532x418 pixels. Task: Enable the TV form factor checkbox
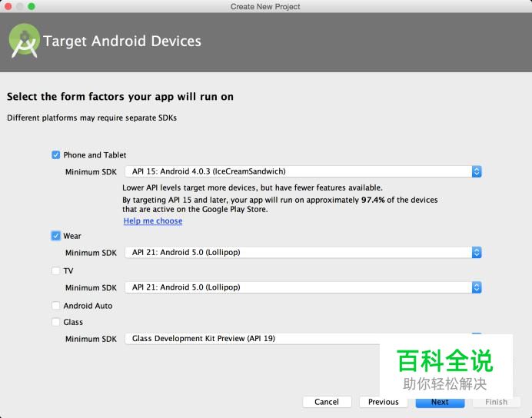[x=55, y=270]
